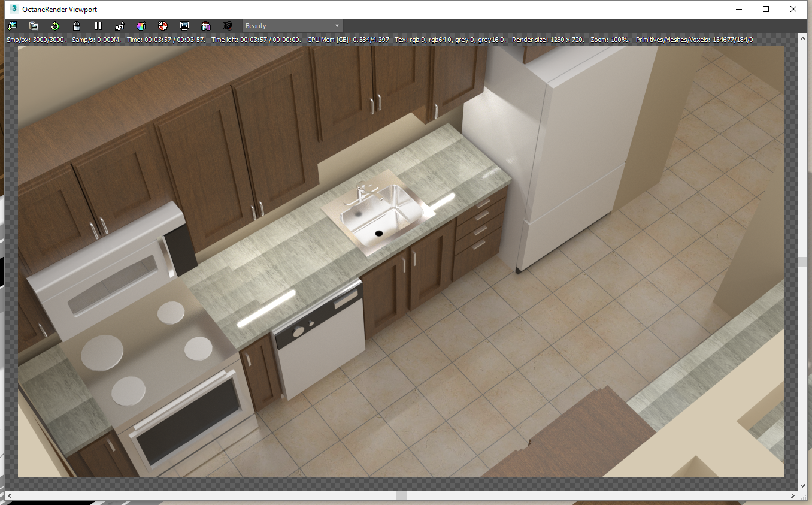
Task: Pause the render
Action: pos(98,26)
